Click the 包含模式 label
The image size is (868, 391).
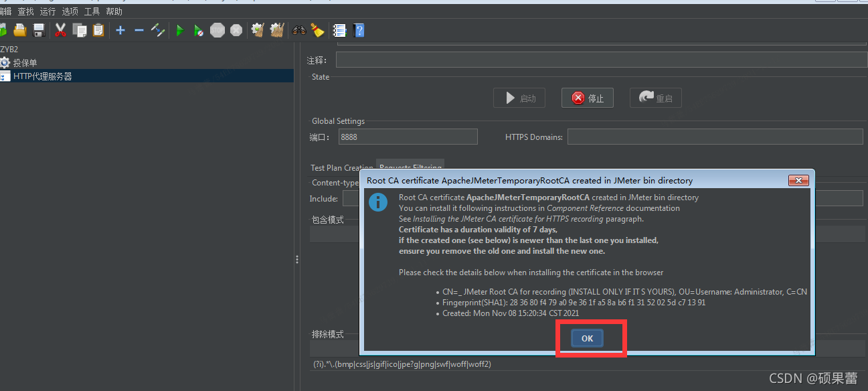pos(328,220)
